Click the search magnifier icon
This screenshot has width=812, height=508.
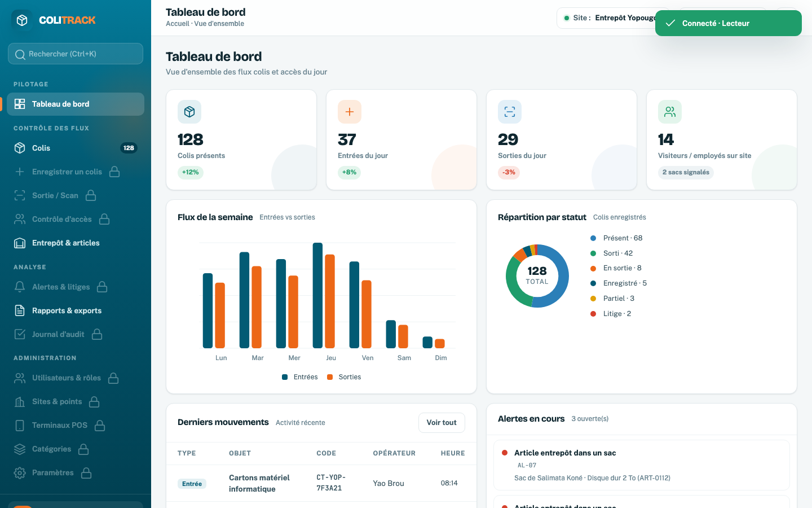[x=20, y=54]
